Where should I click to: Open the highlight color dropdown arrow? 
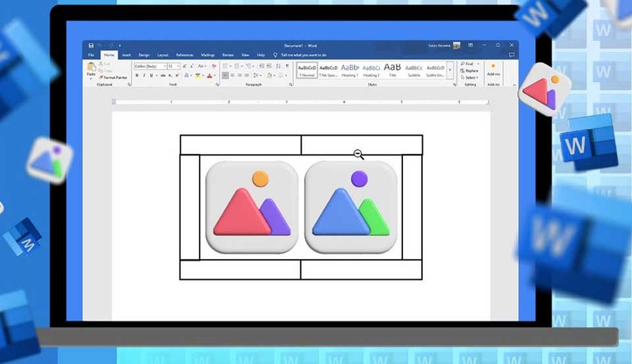pos(203,75)
